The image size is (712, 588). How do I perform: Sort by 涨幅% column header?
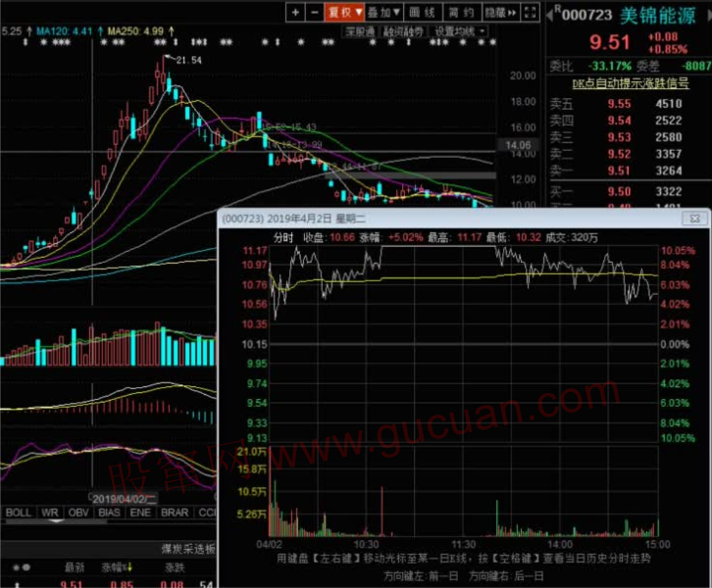(117, 567)
